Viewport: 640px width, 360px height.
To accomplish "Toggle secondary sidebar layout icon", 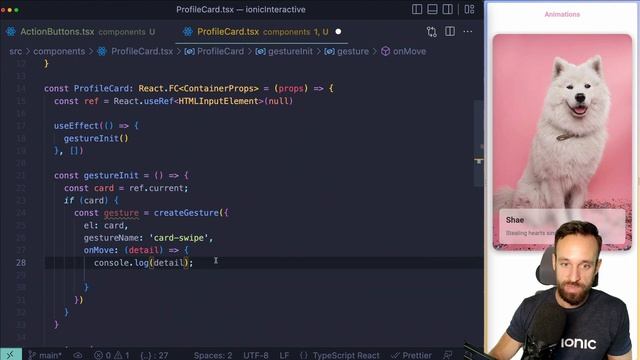I will pos(447,9).
